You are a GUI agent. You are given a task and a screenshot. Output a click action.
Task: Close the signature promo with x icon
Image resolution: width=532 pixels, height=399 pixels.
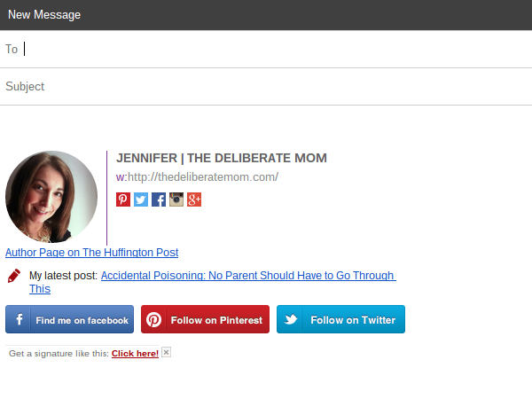pyautogui.click(x=167, y=353)
